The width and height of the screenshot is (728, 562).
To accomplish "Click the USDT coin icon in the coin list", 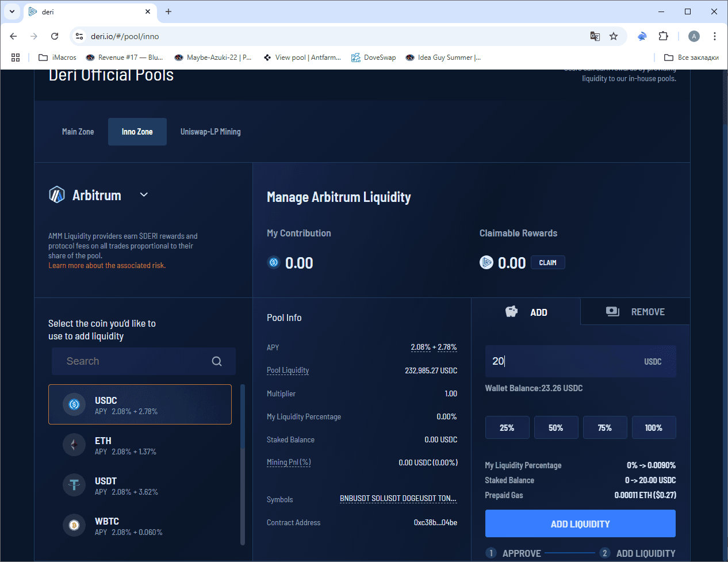I will click(x=74, y=485).
